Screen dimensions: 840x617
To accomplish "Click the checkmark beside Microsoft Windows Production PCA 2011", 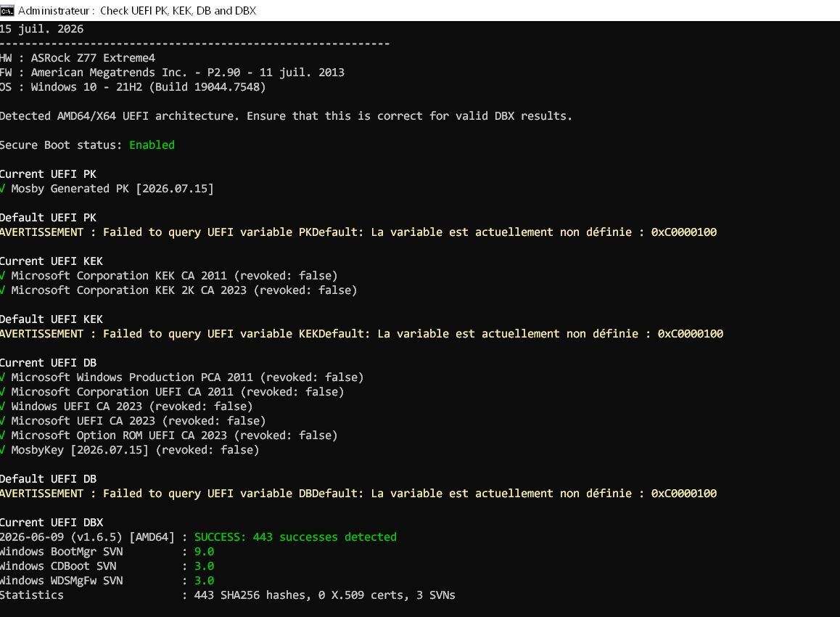I will click(2, 377).
